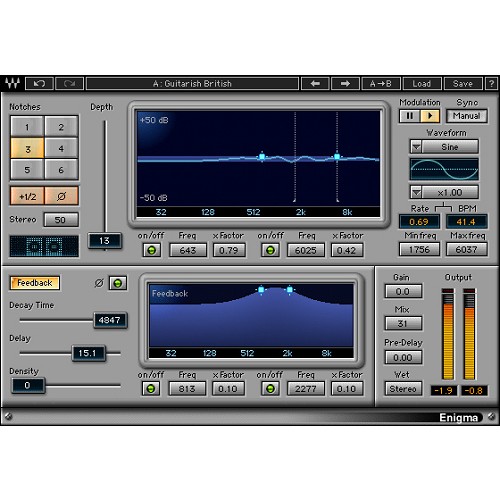Click the Load button
The width and height of the screenshot is (500, 500).
point(422,83)
